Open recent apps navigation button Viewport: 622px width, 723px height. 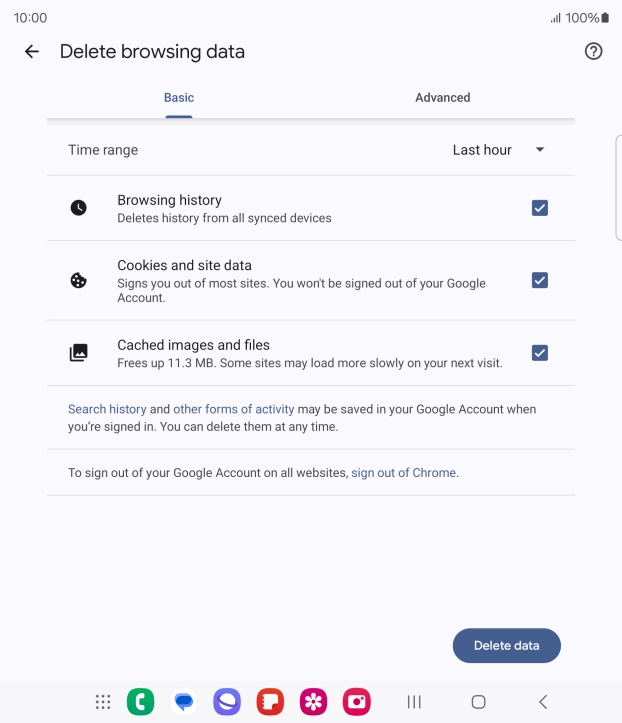coord(414,702)
